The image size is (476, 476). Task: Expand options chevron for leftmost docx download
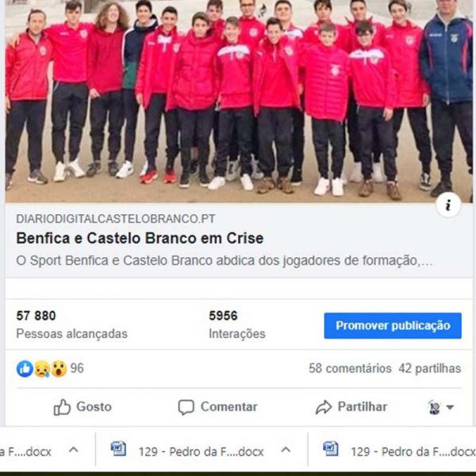[x=74, y=450]
